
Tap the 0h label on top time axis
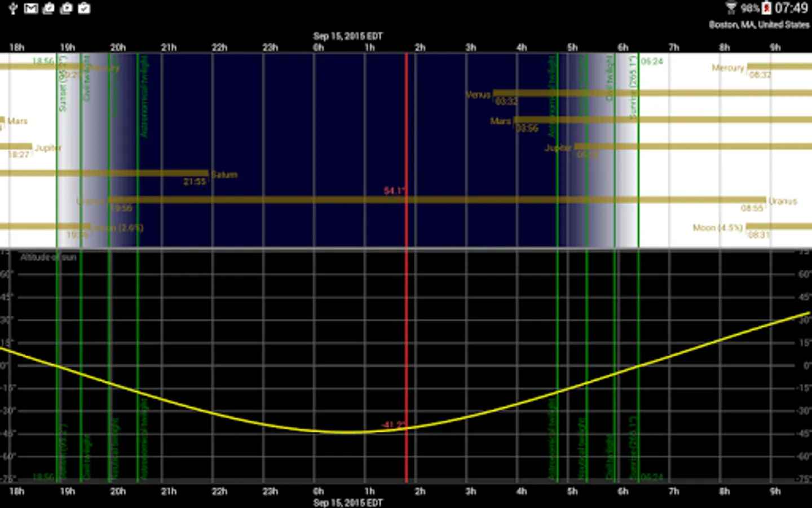[319, 47]
